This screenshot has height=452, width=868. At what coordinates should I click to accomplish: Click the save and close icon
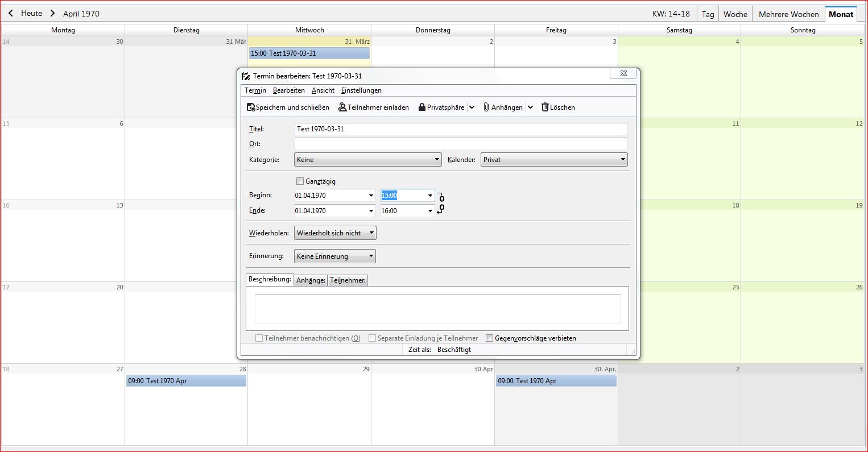(x=251, y=107)
